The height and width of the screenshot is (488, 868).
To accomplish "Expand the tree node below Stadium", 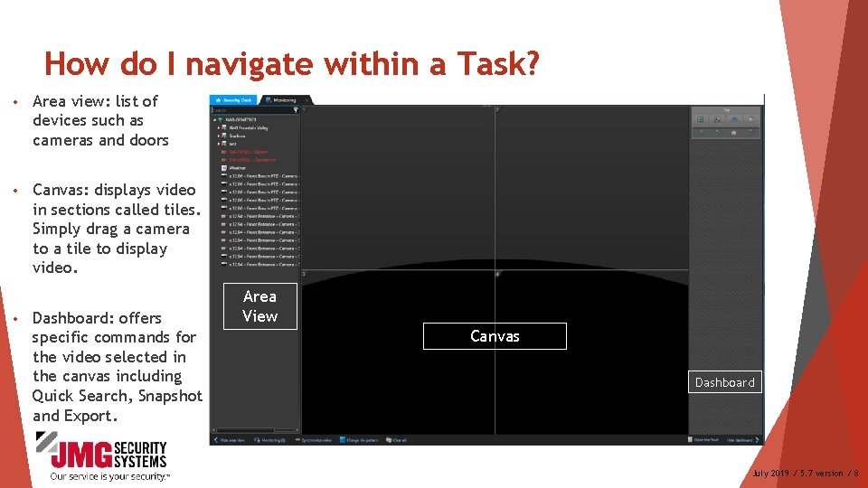I will coord(219,144).
